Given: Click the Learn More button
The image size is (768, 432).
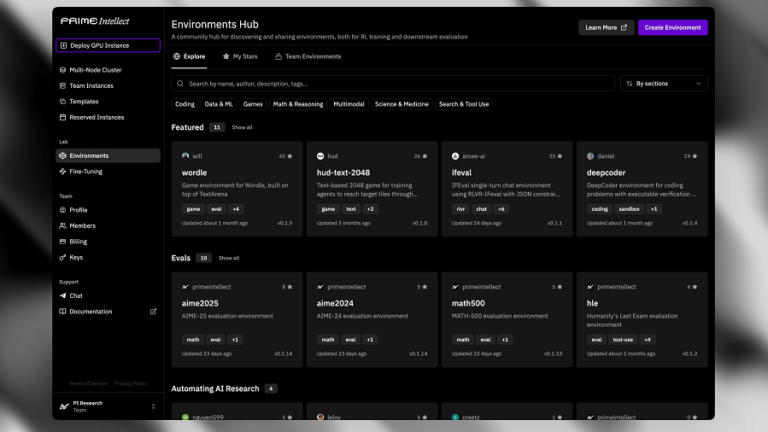Looking at the screenshot, I should coord(606,27).
